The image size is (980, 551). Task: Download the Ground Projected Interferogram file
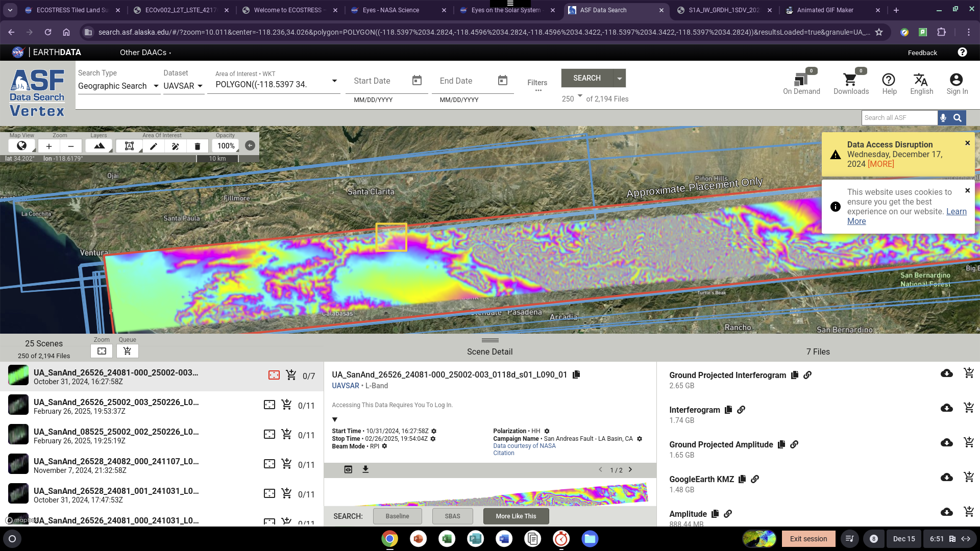[946, 373]
